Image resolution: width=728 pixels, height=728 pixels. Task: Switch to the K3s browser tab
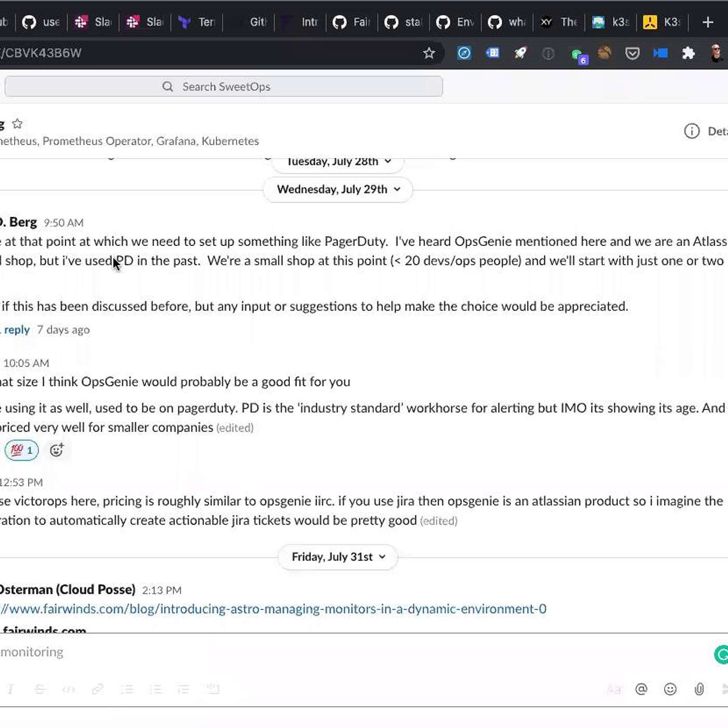[x=662, y=22]
